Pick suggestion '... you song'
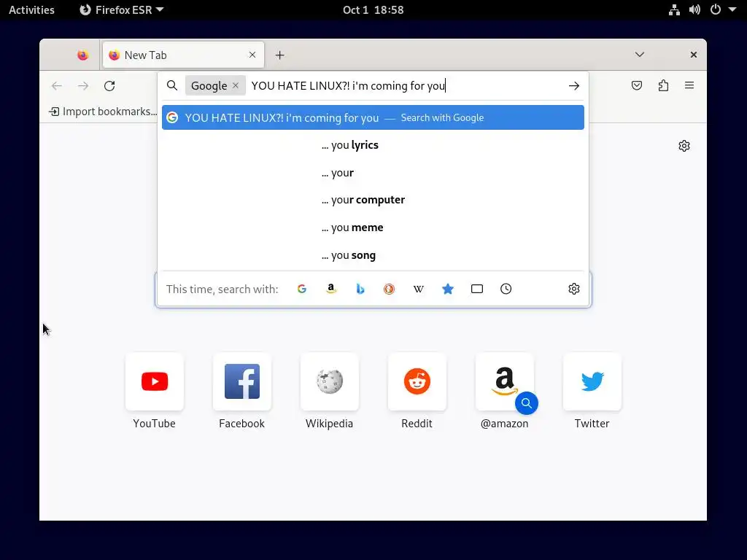 click(373, 255)
